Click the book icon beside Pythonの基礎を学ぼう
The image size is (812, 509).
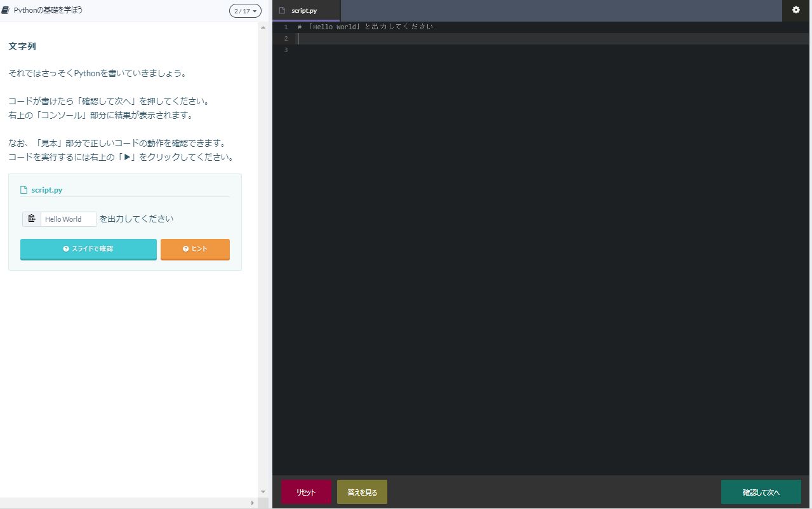pyautogui.click(x=6, y=11)
